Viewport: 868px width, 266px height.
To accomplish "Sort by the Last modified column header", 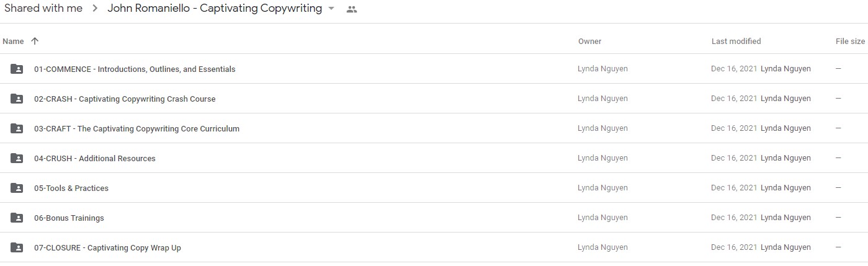I will pyautogui.click(x=736, y=41).
